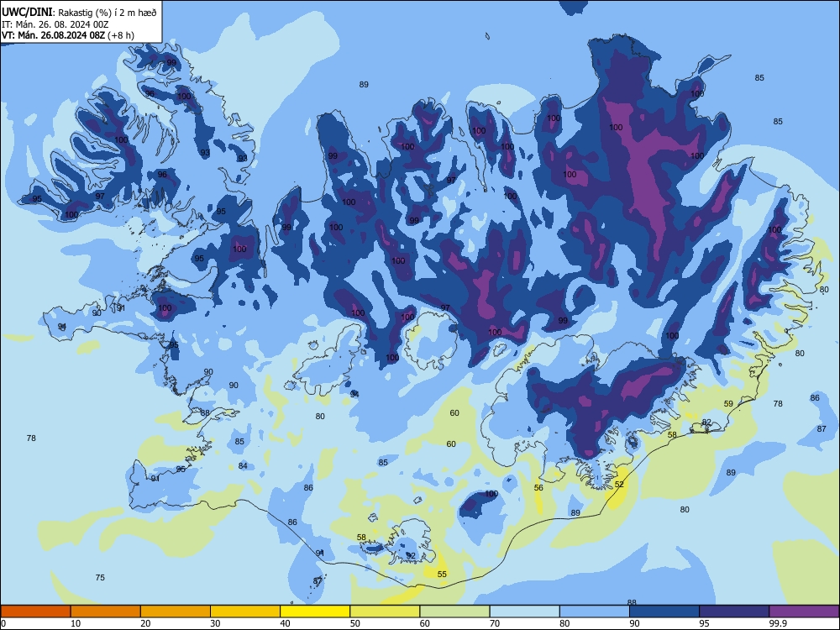Image resolution: width=840 pixels, height=630 pixels.
Task: Select the legend tick label '50'
Action: coord(355,623)
